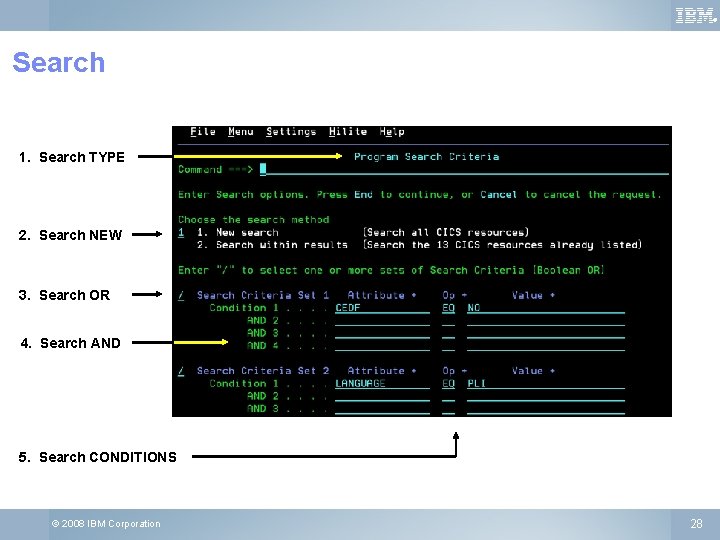720x540 pixels.
Task: Click the Set 2 AND 2 attribute field
Action: click(382, 396)
